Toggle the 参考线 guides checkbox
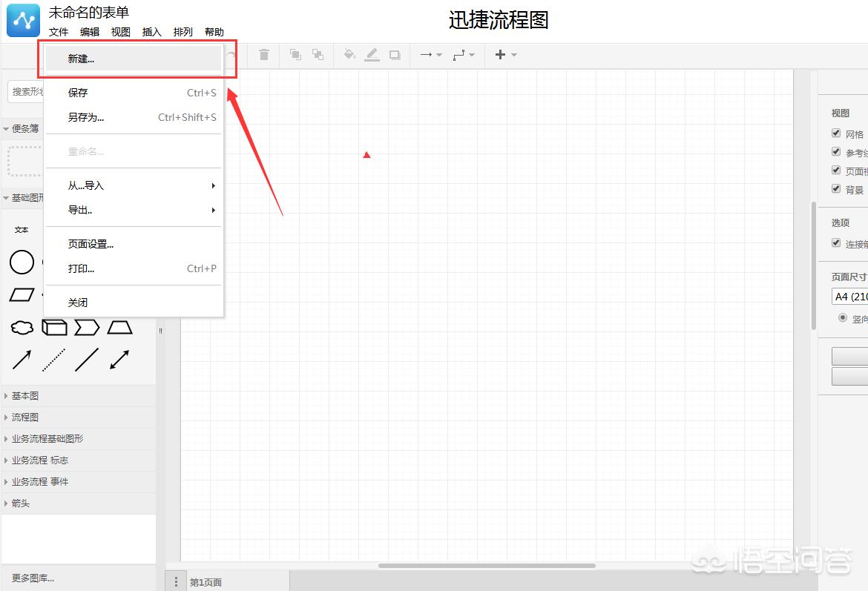This screenshot has height=591, width=868. (x=836, y=151)
